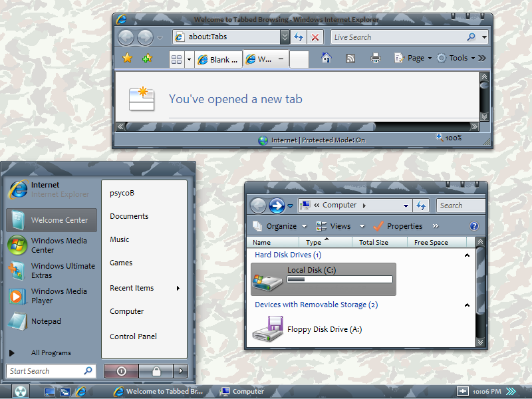Click the lock button in Start menu
This screenshot has width=532, height=399.
pyautogui.click(x=156, y=371)
